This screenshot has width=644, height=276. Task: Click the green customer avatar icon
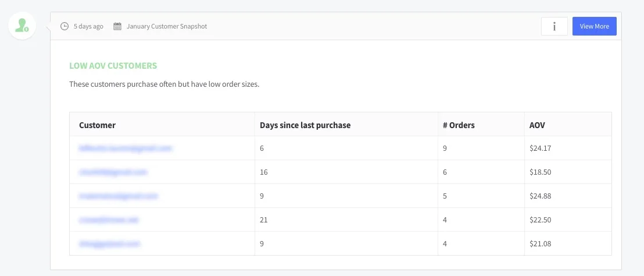click(22, 25)
